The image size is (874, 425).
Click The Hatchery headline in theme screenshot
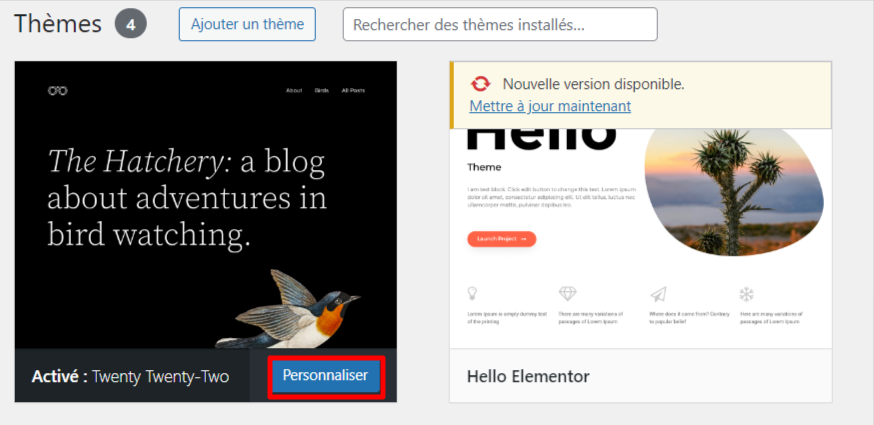coord(187,197)
